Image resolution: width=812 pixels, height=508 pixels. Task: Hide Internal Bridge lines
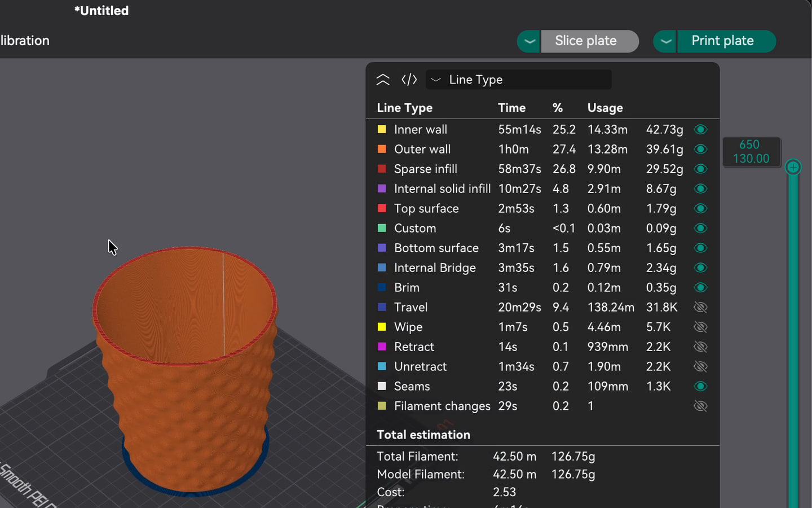(700, 268)
